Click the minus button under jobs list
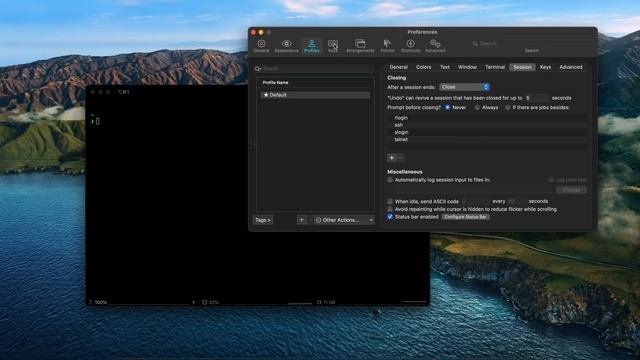The height and width of the screenshot is (360, 640). click(x=401, y=158)
